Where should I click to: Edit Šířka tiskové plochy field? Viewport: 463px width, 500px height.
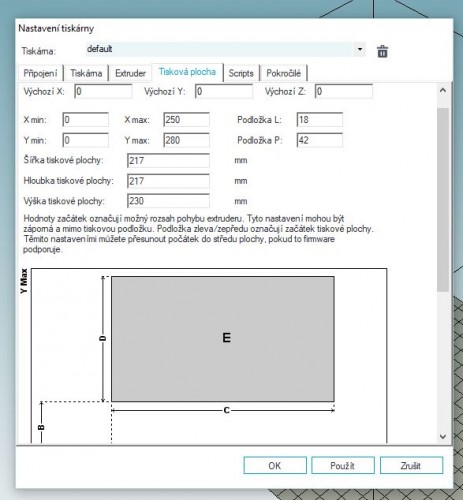(168, 161)
